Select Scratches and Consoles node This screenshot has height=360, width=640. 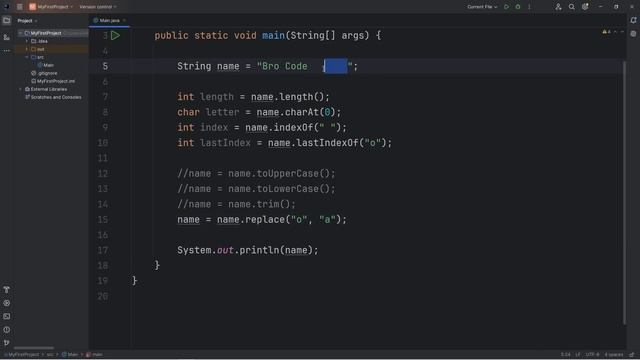[53, 97]
